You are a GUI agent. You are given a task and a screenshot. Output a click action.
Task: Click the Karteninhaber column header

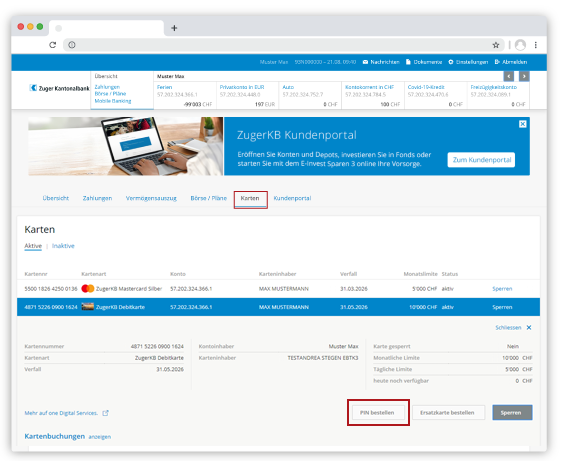[x=277, y=274]
